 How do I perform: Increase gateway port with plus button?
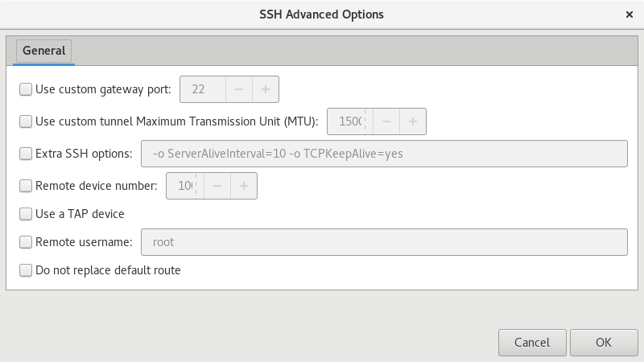click(266, 89)
